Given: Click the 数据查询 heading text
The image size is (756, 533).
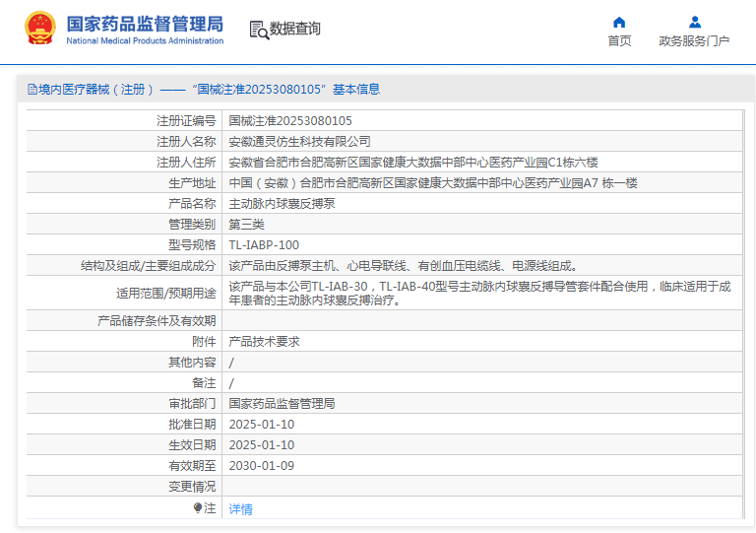Looking at the screenshot, I should pyautogui.click(x=294, y=29).
